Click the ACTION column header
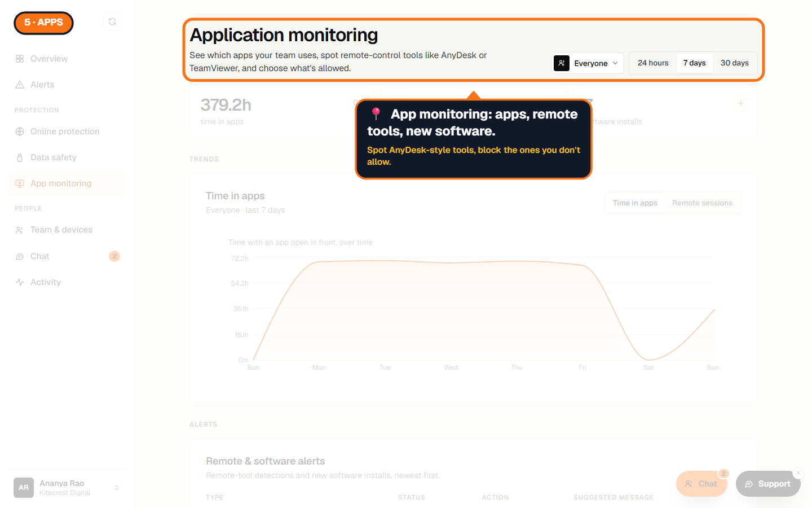812x508 pixels. click(495, 497)
